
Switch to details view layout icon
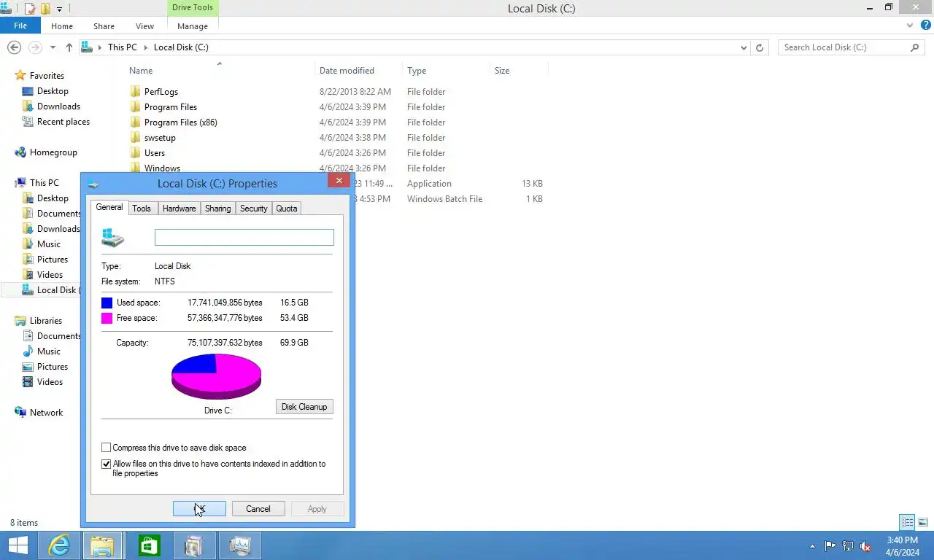[x=907, y=522]
